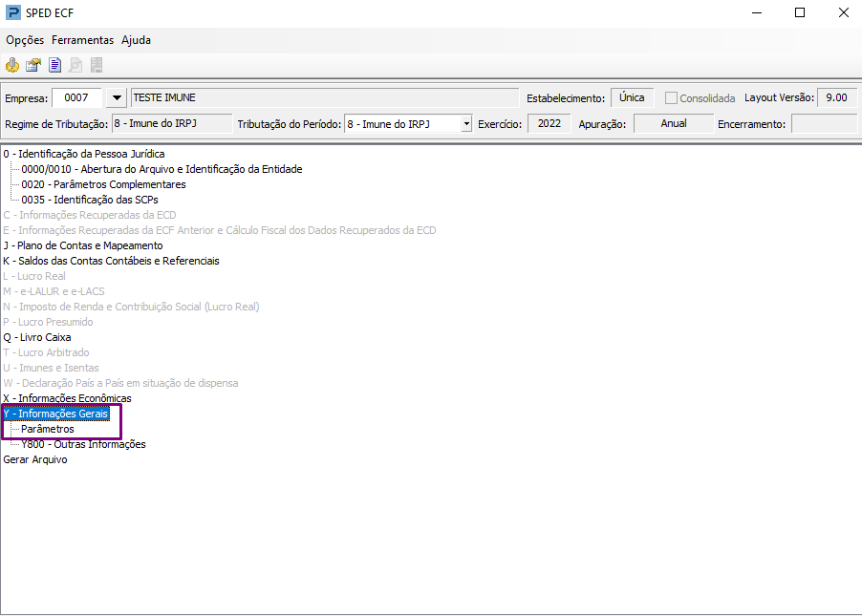Click the TESTE IMUNE company name field

pos(325,97)
